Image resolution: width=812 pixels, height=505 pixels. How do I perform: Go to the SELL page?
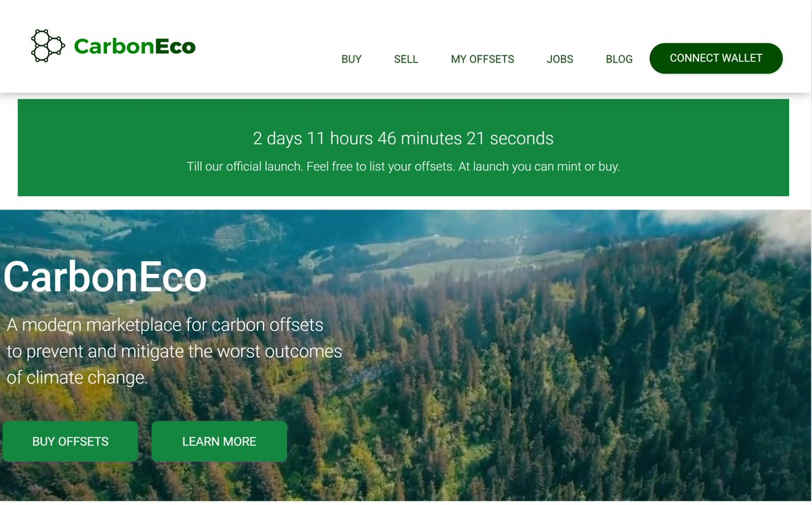[x=406, y=59]
